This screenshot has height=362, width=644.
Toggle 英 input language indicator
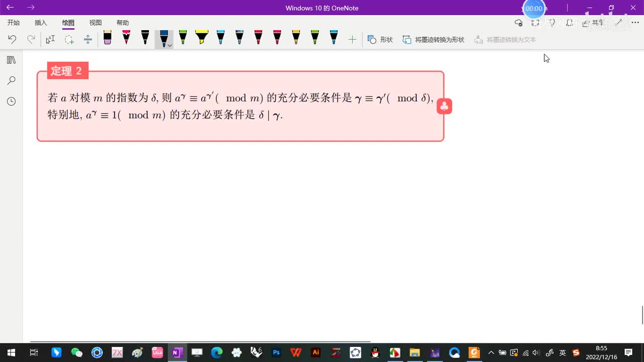click(562, 353)
